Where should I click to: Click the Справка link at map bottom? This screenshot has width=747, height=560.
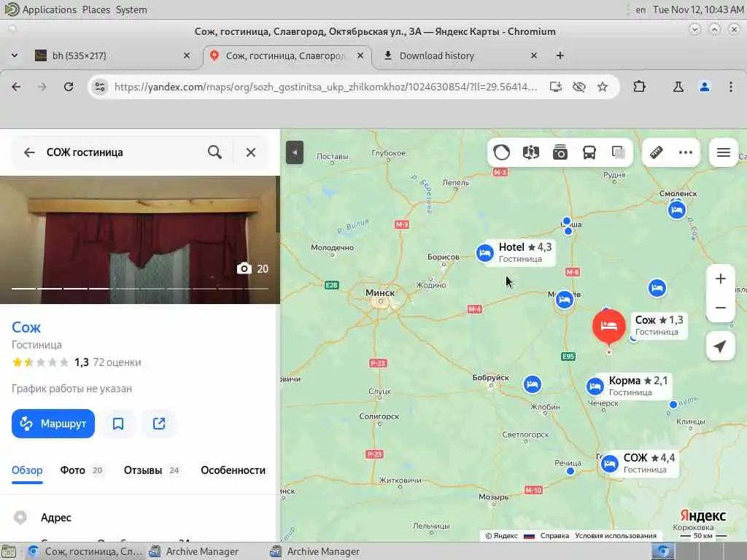(554, 536)
